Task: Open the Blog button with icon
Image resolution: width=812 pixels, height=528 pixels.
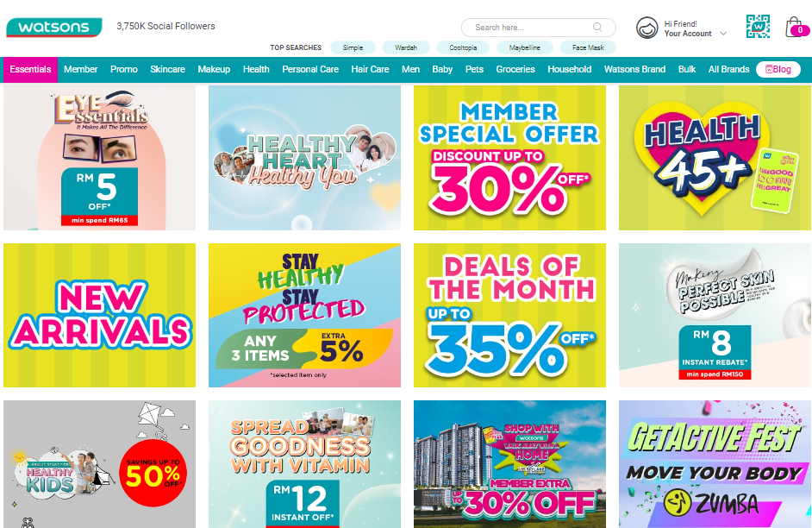Action: 778,69
